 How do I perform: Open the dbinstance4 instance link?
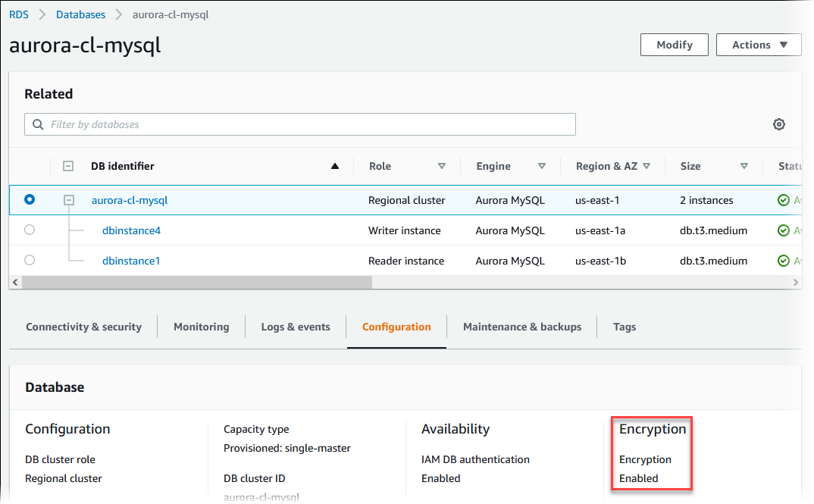click(x=131, y=230)
